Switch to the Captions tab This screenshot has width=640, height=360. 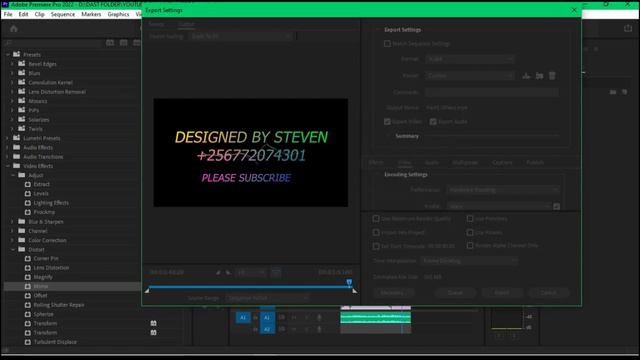502,162
